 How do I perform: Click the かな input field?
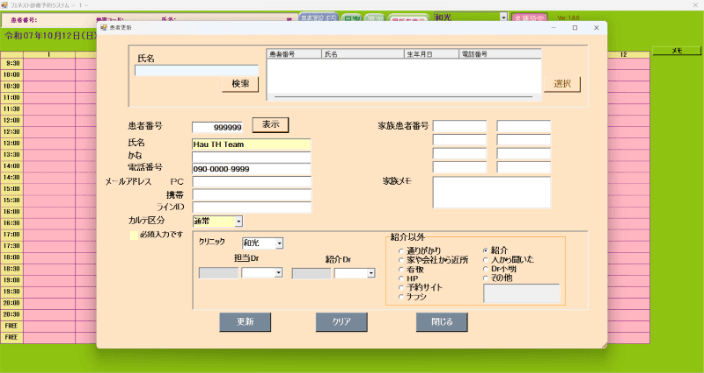click(x=251, y=157)
